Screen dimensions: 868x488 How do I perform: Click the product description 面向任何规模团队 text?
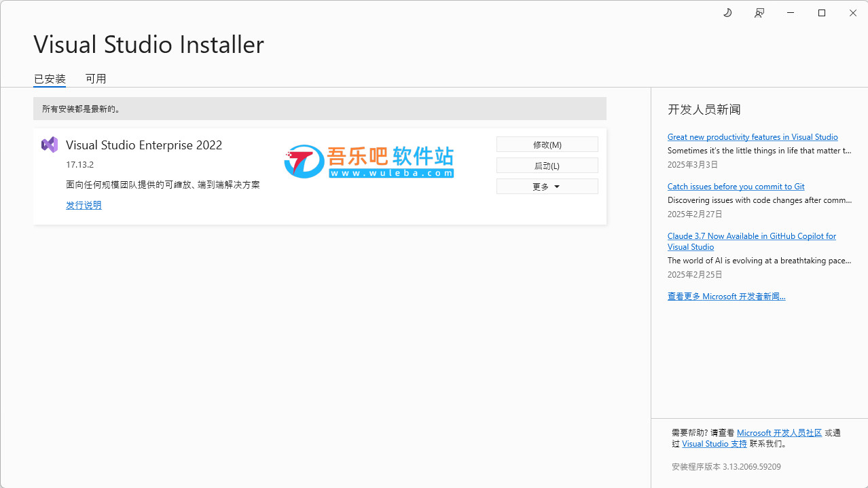[x=163, y=185]
